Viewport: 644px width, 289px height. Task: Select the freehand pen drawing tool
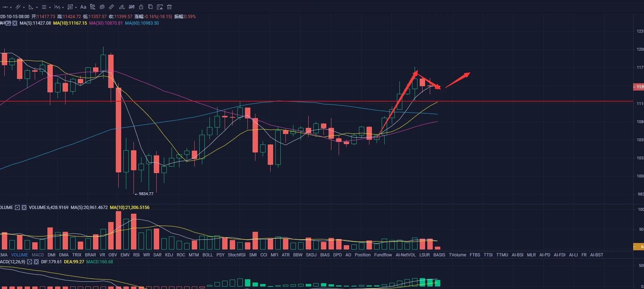(x=122, y=7)
